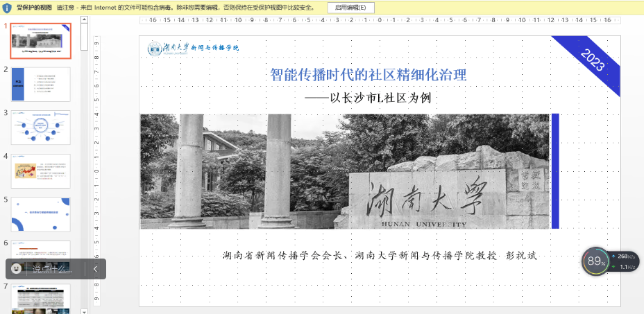This screenshot has width=644, height=314.
Task: Select slide 4 thumbnail
Action: click(x=41, y=171)
